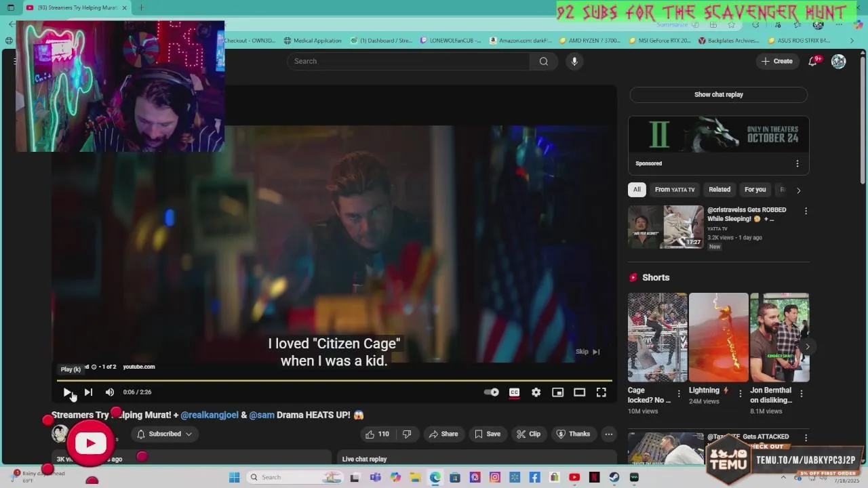Viewport: 868px width, 488px height.
Task: Share the video
Action: [x=442, y=434]
